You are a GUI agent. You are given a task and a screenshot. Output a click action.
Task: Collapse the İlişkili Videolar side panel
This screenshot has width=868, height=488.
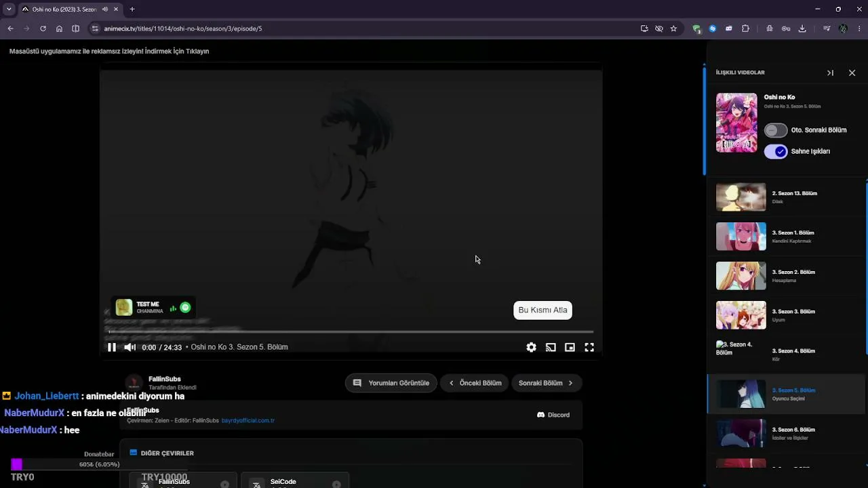tap(830, 73)
